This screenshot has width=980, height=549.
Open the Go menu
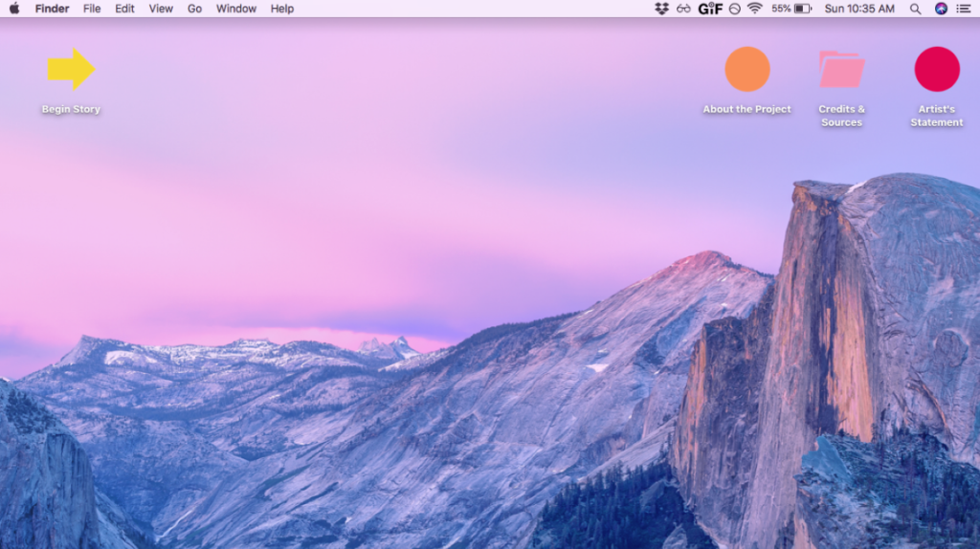coord(194,9)
